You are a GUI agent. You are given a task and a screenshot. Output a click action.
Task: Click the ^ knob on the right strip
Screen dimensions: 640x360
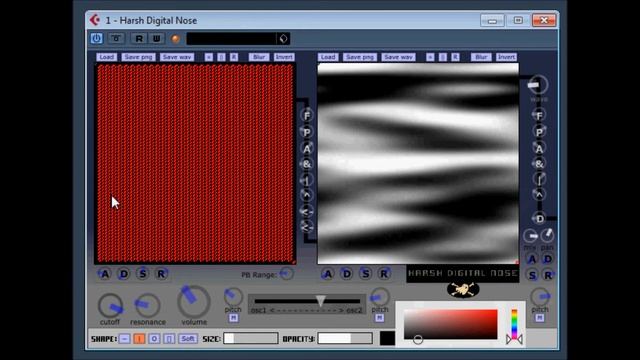click(539, 195)
